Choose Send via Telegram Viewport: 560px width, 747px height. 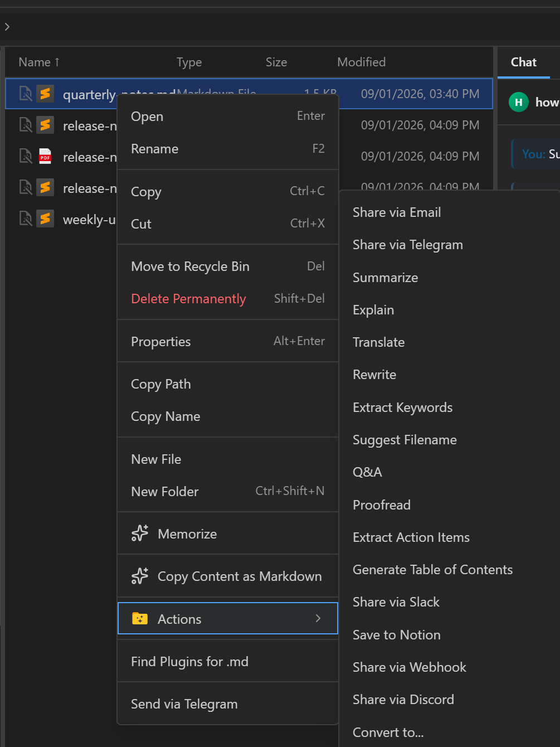point(228,704)
